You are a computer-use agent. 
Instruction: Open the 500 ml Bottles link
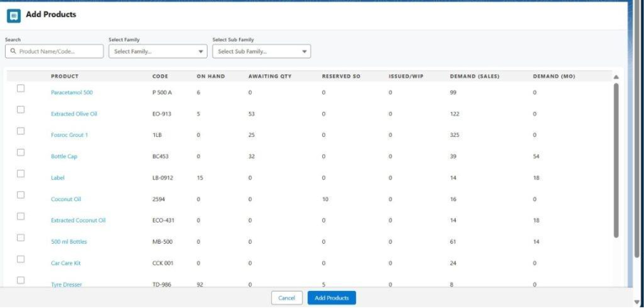68,242
